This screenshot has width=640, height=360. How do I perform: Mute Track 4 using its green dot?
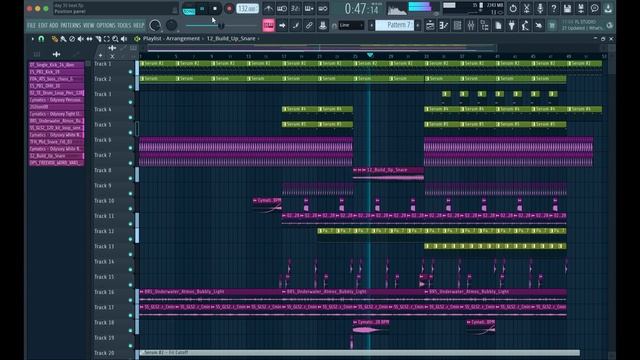131,118
